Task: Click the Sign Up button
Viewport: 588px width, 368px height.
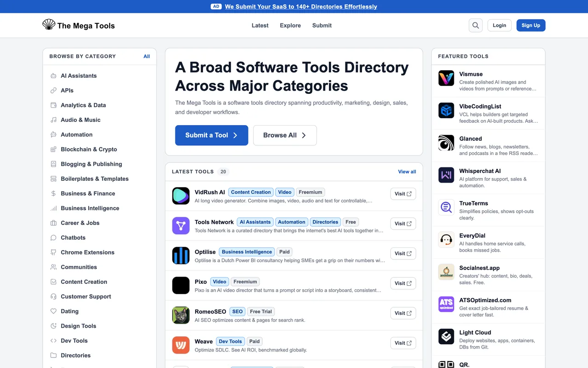Action: [x=531, y=25]
